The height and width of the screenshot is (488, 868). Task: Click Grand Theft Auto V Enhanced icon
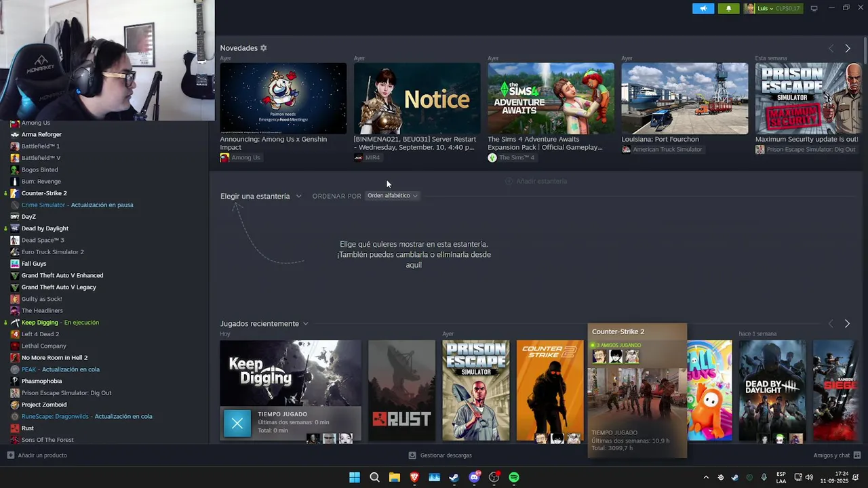tap(15, 275)
